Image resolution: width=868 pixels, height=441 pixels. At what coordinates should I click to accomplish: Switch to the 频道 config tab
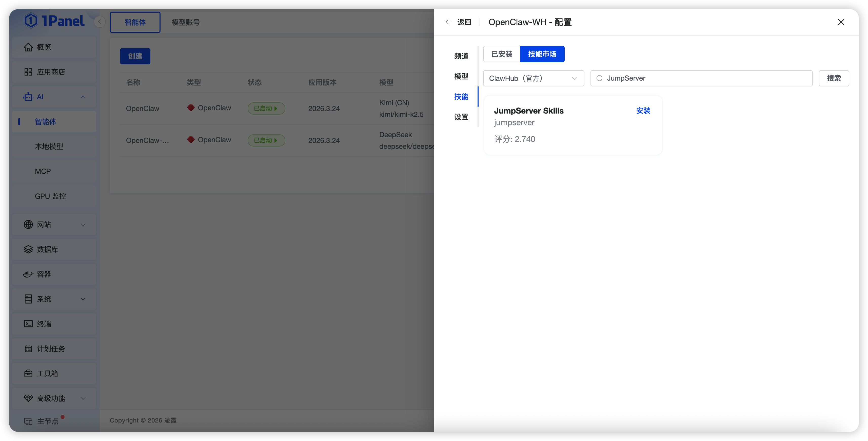click(461, 56)
